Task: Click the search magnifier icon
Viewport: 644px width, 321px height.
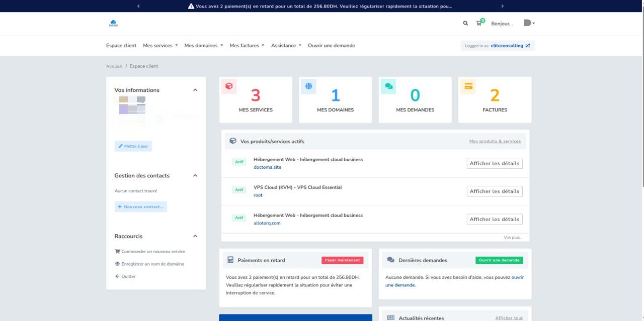Action: click(x=465, y=23)
